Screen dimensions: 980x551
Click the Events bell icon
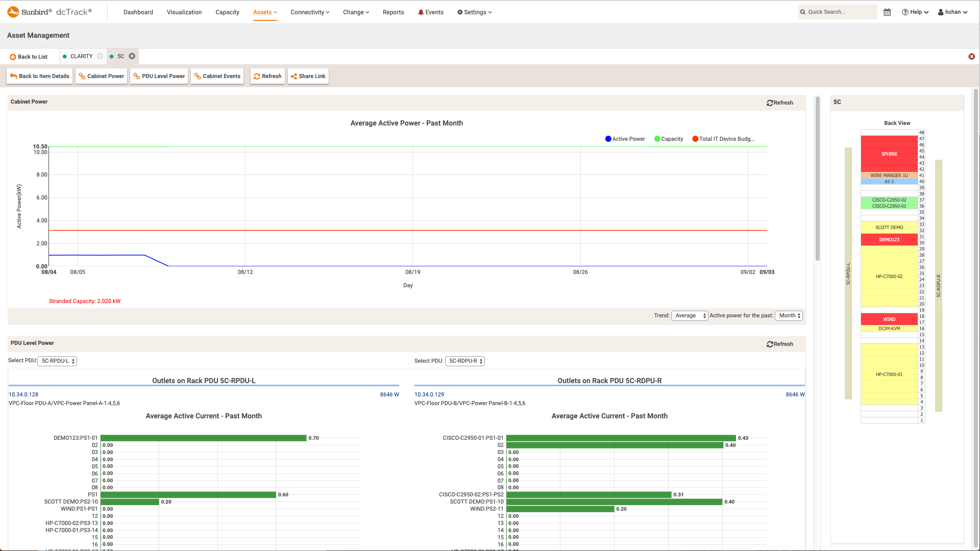[x=420, y=12]
